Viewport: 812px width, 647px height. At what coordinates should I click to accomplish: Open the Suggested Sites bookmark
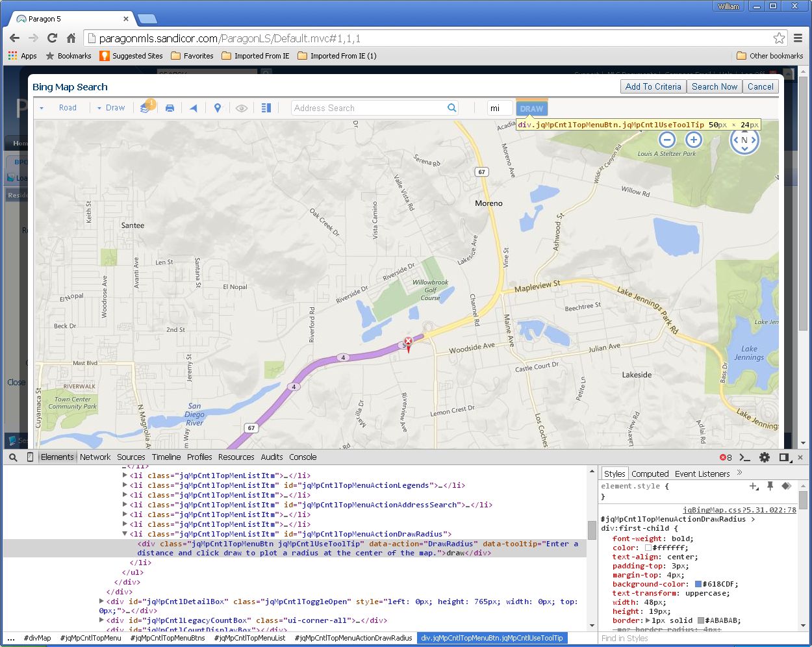coord(131,56)
